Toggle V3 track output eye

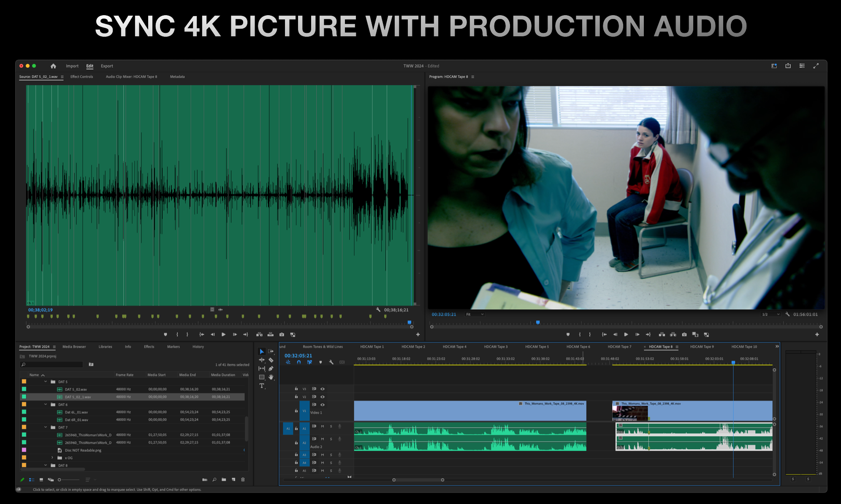[323, 389]
